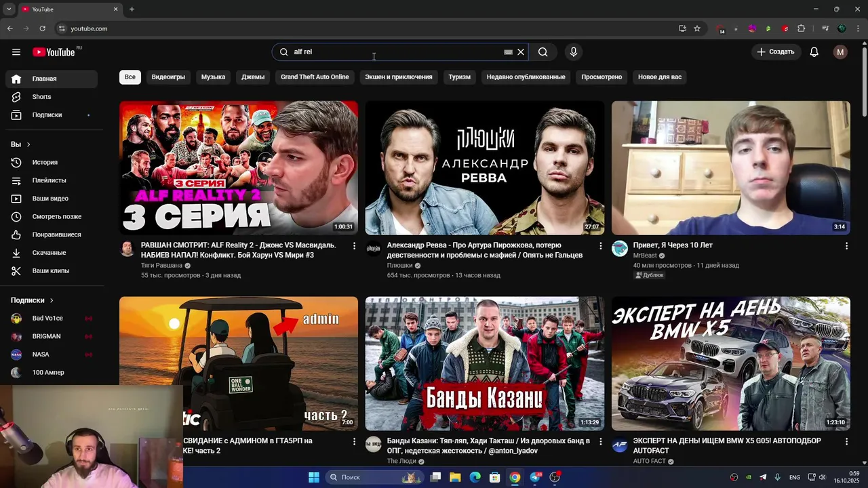Open the browser extensions puzzle icon
The height and width of the screenshot is (488, 868).
pos(802,28)
